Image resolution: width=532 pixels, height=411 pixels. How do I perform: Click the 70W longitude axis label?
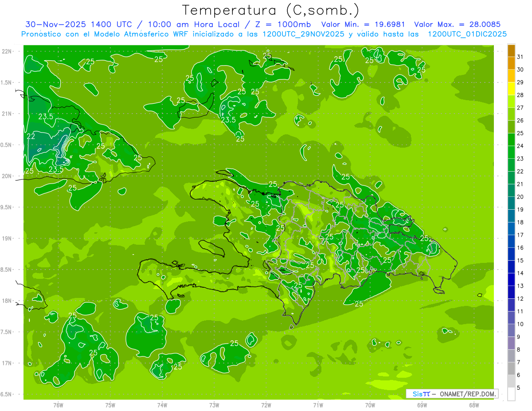(370, 405)
